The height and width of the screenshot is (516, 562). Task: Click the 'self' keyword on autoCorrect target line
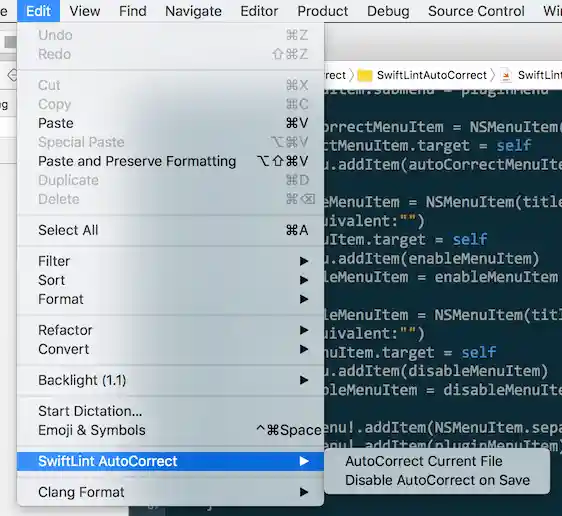pos(513,145)
